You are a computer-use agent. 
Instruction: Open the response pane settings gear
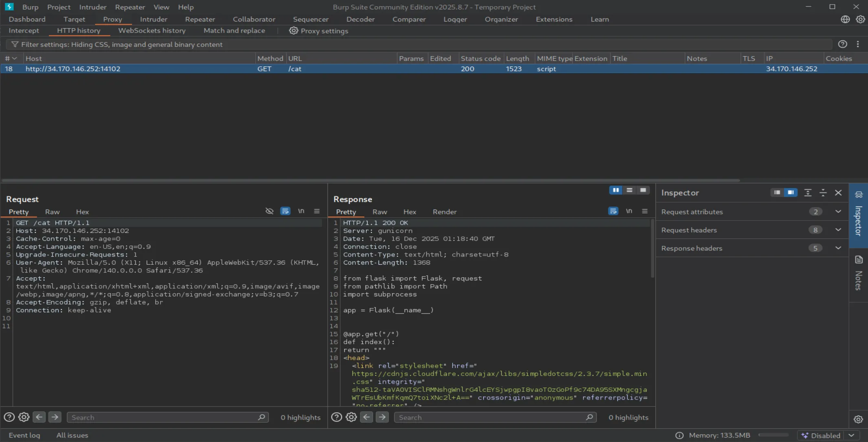pyautogui.click(x=351, y=417)
